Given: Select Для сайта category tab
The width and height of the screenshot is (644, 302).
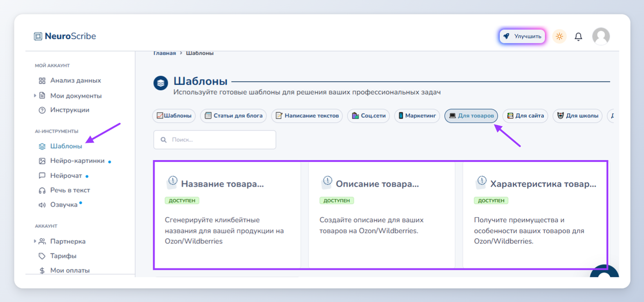Looking at the screenshot, I should click(x=525, y=116).
